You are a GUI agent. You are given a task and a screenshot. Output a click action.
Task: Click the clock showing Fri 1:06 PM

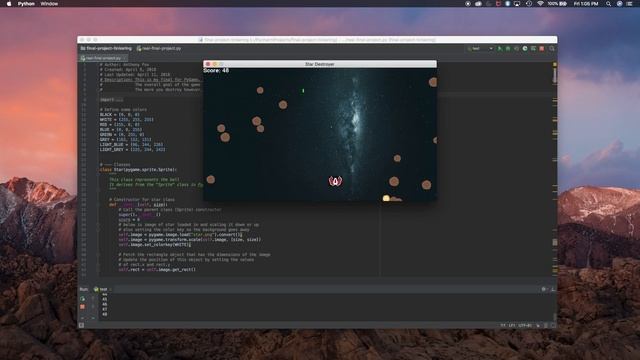pos(586,4)
